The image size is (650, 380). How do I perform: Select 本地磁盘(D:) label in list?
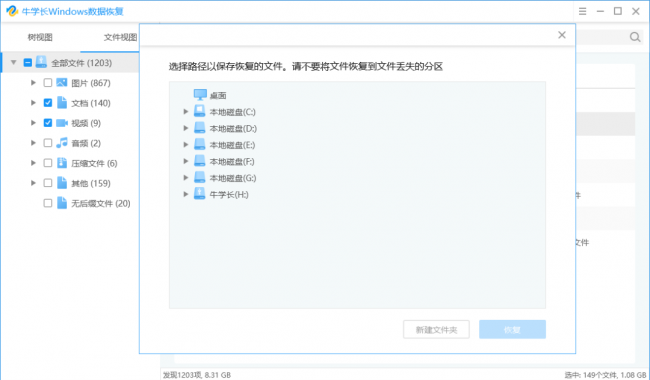[x=233, y=128]
